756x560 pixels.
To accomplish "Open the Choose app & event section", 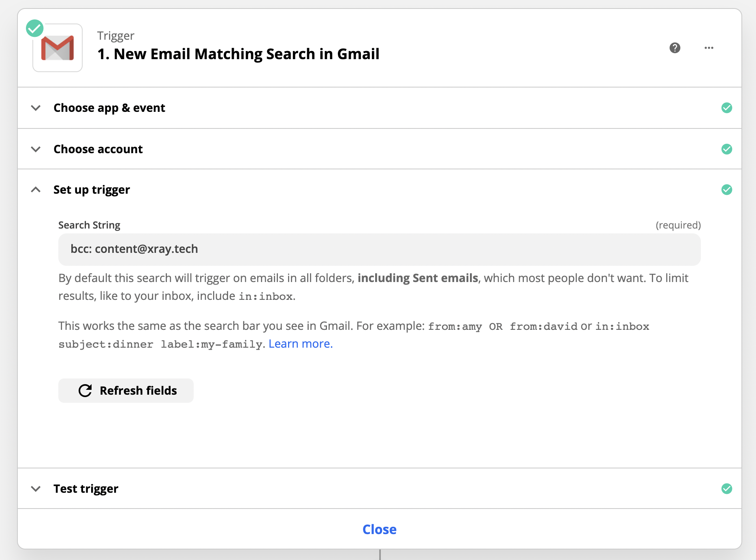I will pyautogui.click(x=109, y=108).
